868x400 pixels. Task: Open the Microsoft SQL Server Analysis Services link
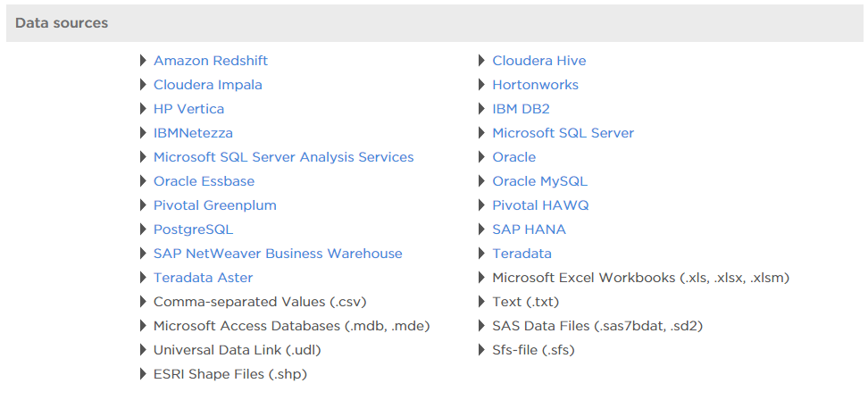283,157
